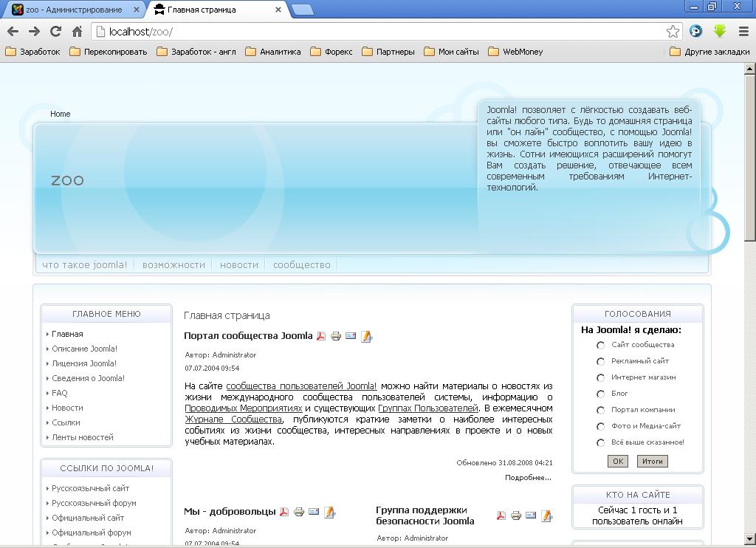Open the Мои сайты bookmark folder
756x548 pixels.
pos(451,52)
